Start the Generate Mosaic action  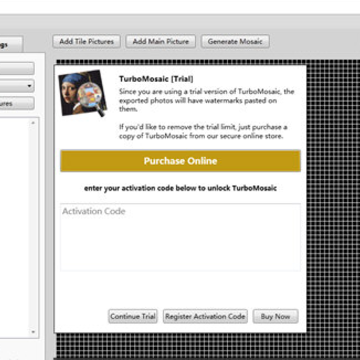point(235,42)
